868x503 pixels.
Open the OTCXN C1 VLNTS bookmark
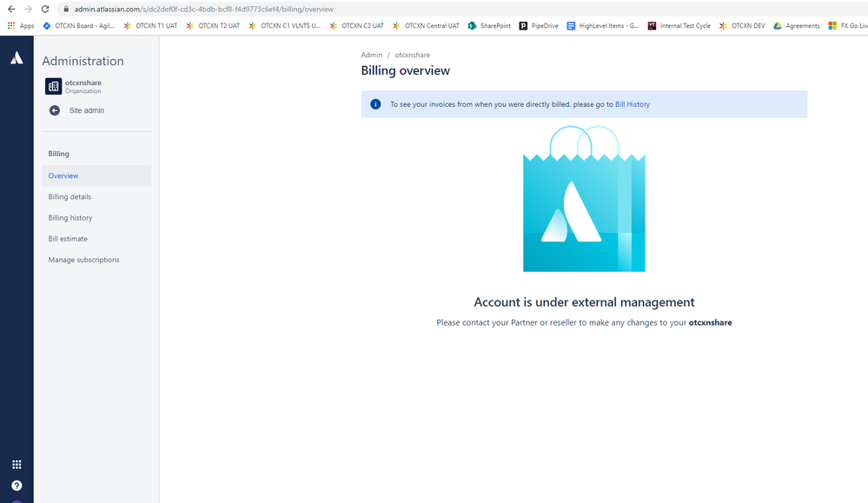coord(284,25)
